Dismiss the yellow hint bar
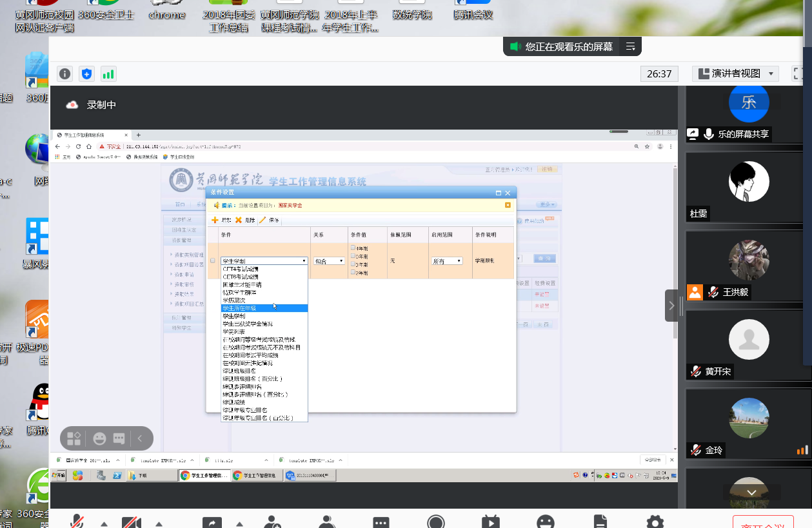Image resolution: width=812 pixels, height=528 pixels. 508,205
